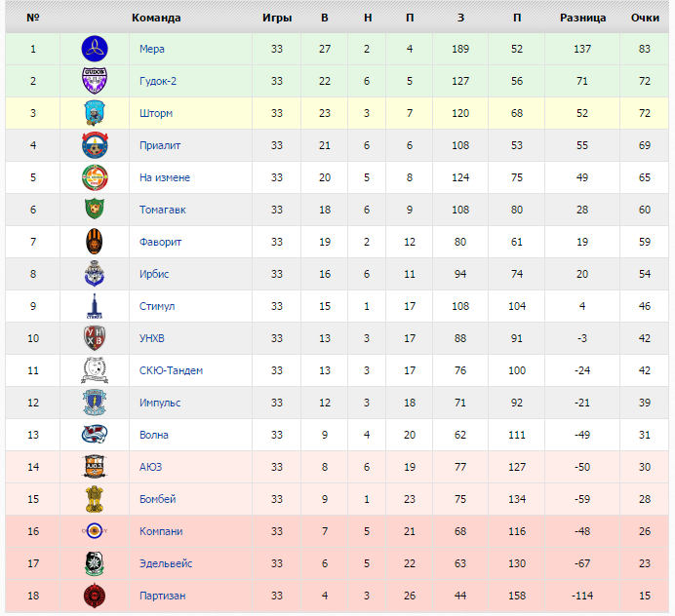Follow the Импульс team link
The width and height of the screenshot is (675, 616).
(x=160, y=403)
